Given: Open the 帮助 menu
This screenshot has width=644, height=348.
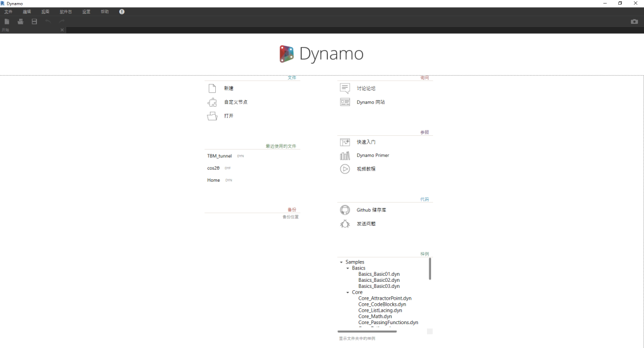Looking at the screenshot, I should click(105, 12).
